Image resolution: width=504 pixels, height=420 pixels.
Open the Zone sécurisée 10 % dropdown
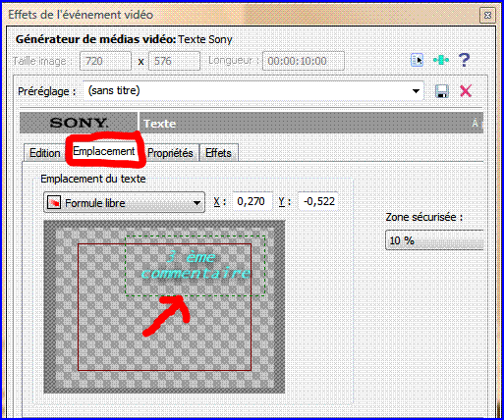point(434,240)
